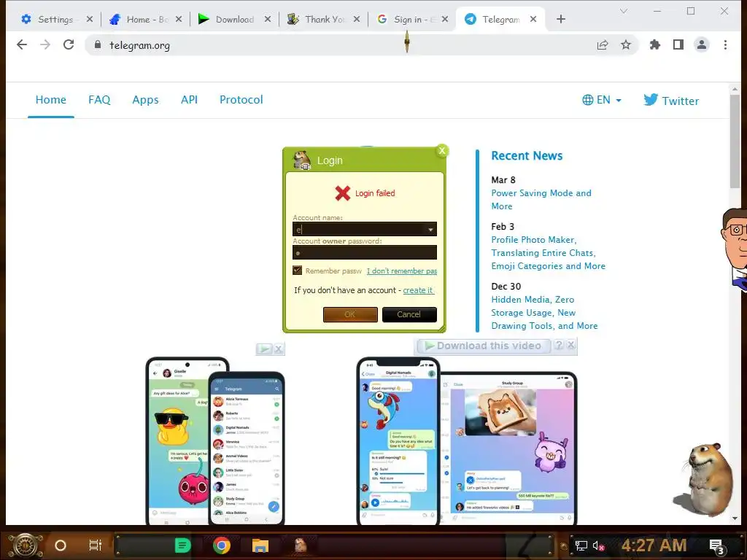Unmute the volume tray icon
The height and width of the screenshot is (560, 747).
click(x=598, y=545)
